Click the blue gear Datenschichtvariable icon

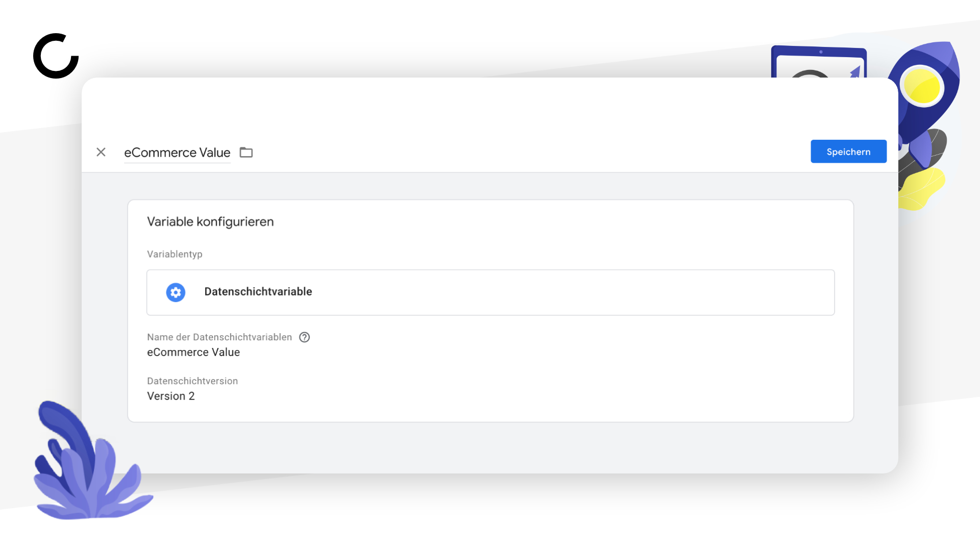coord(176,292)
